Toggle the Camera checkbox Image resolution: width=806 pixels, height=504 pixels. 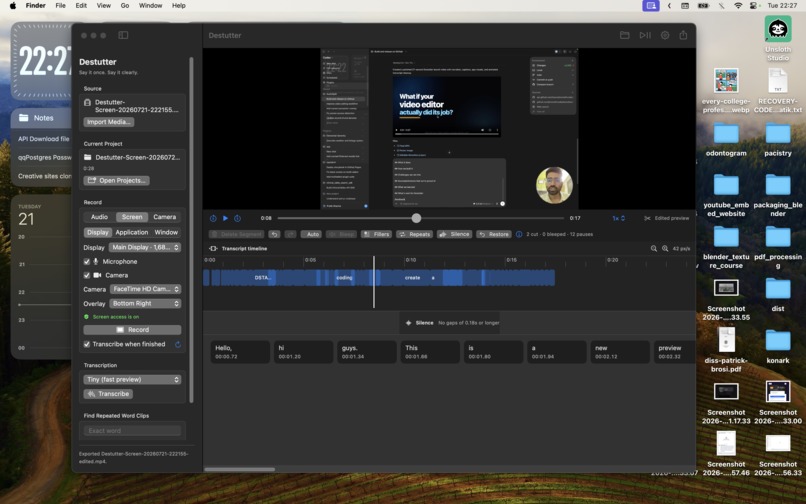(x=87, y=276)
